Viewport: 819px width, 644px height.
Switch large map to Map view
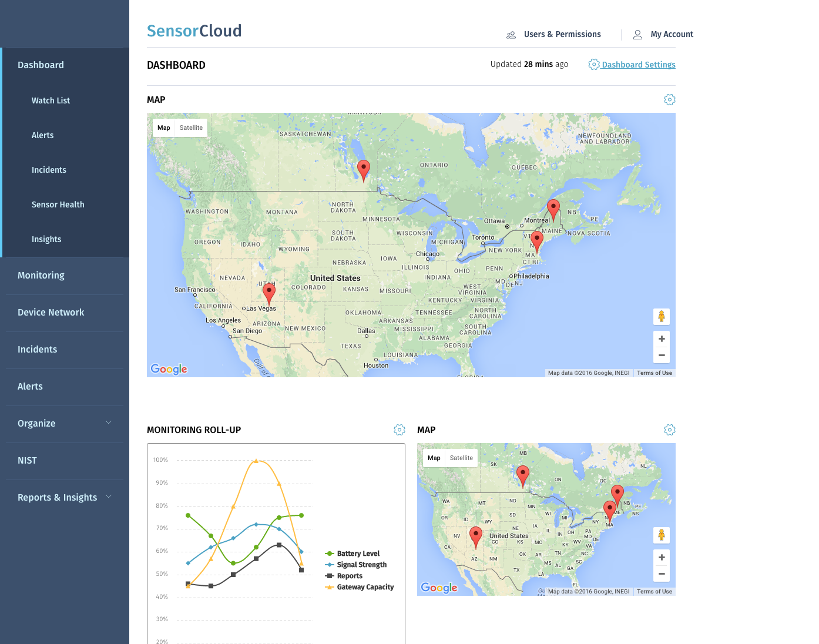tap(164, 128)
